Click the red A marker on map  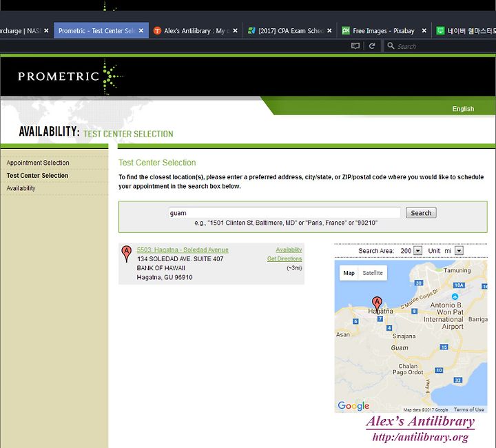click(x=377, y=303)
